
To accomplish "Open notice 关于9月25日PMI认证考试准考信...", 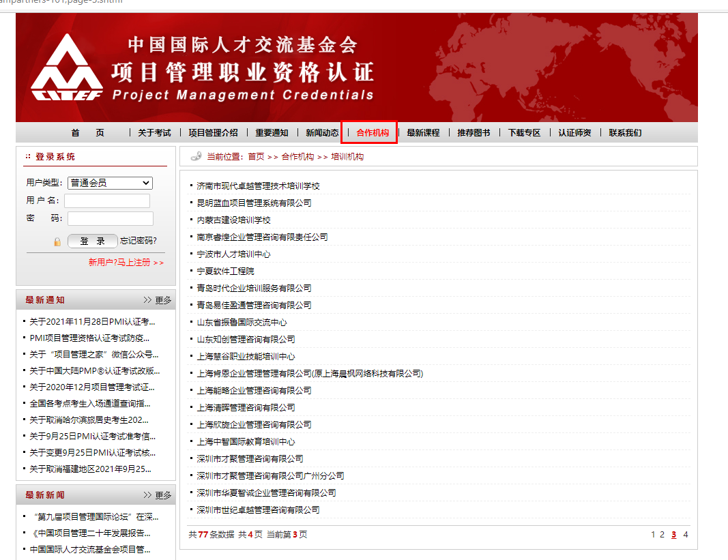I will tap(92, 436).
